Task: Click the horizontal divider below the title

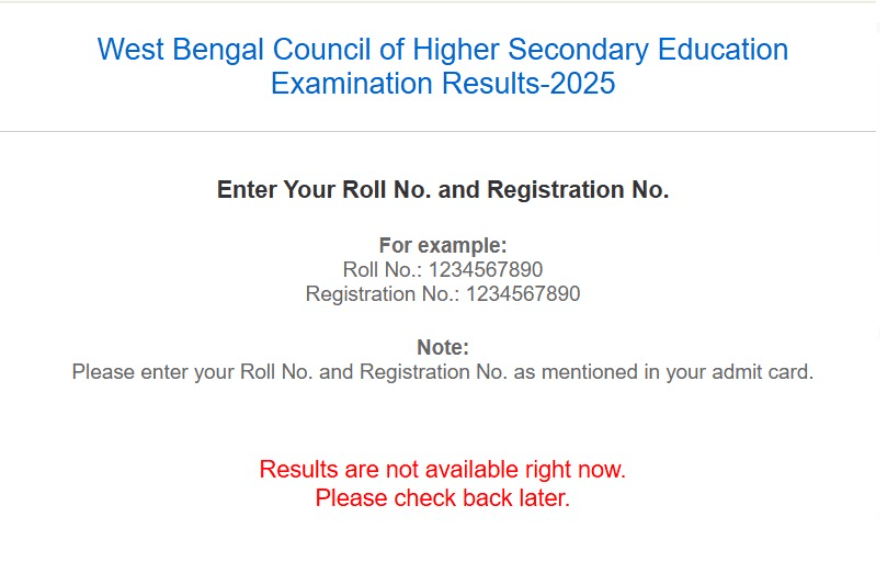Action: [x=440, y=131]
